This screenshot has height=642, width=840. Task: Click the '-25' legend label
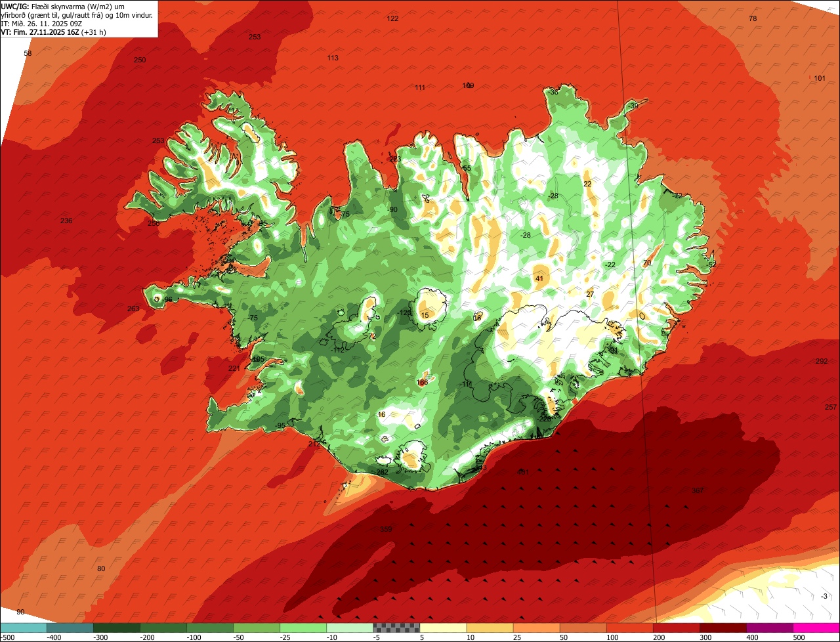click(286, 637)
